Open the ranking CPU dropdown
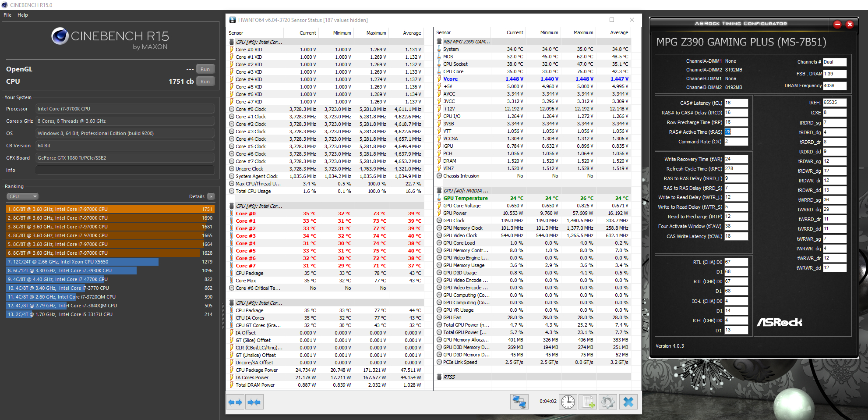The width and height of the screenshot is (868, 420). pos(22,196)
